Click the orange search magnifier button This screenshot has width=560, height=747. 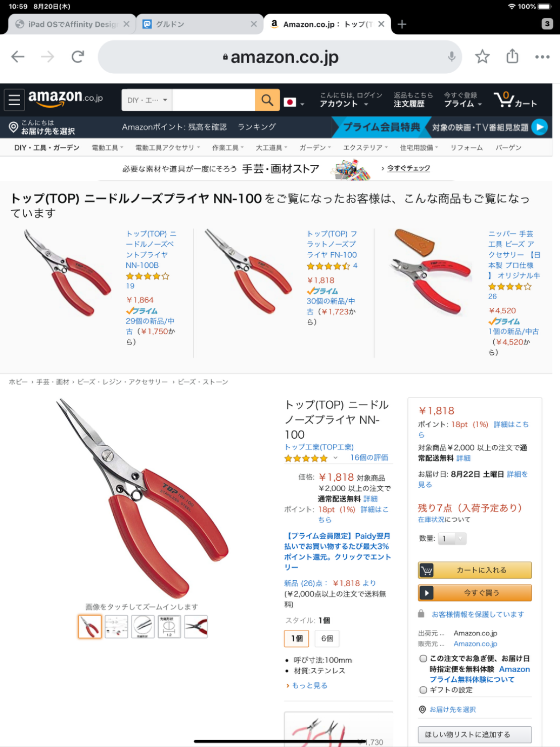coord(267,100)
